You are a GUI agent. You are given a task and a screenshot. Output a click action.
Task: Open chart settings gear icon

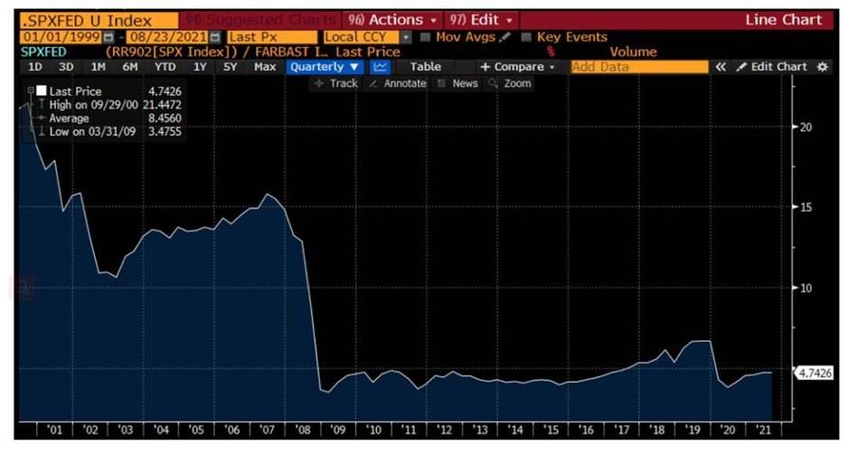(x=822, y=67)
